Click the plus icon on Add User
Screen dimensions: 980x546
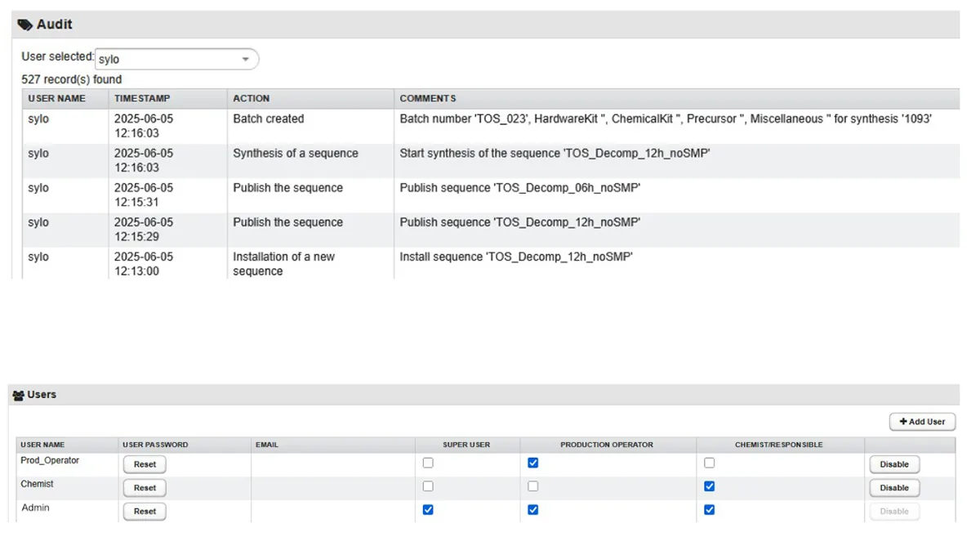904,422
